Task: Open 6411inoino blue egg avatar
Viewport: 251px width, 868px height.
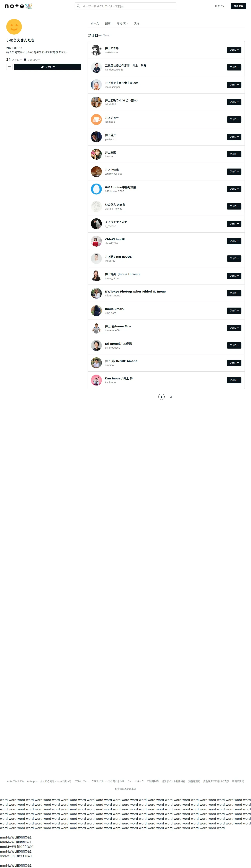Action: (x=96, y=189)
